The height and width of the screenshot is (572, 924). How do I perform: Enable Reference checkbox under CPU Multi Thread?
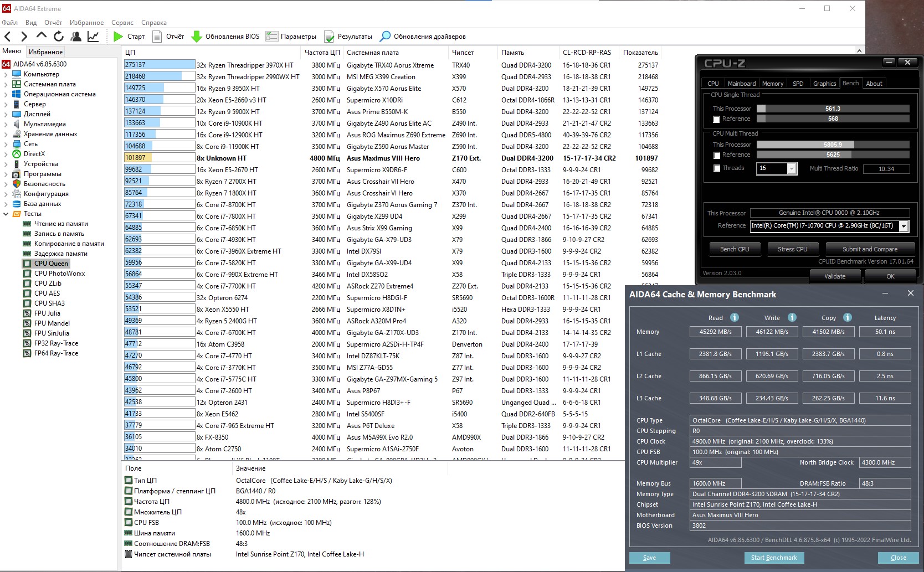[x=716, y=155]
